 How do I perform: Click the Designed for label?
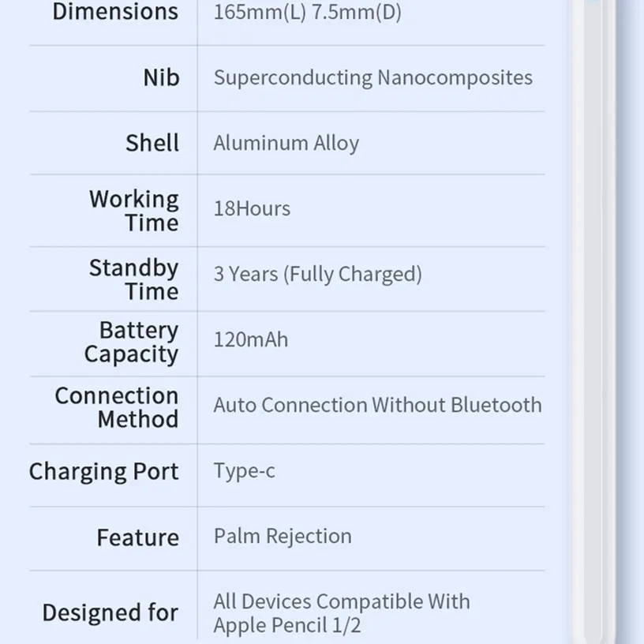coord(110,612)
